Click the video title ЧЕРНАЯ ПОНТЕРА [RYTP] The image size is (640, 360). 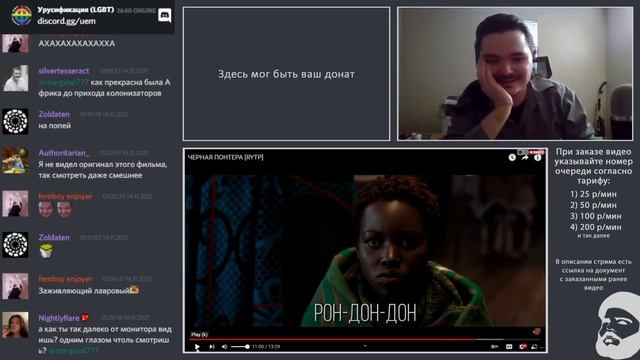coord(225,157)
